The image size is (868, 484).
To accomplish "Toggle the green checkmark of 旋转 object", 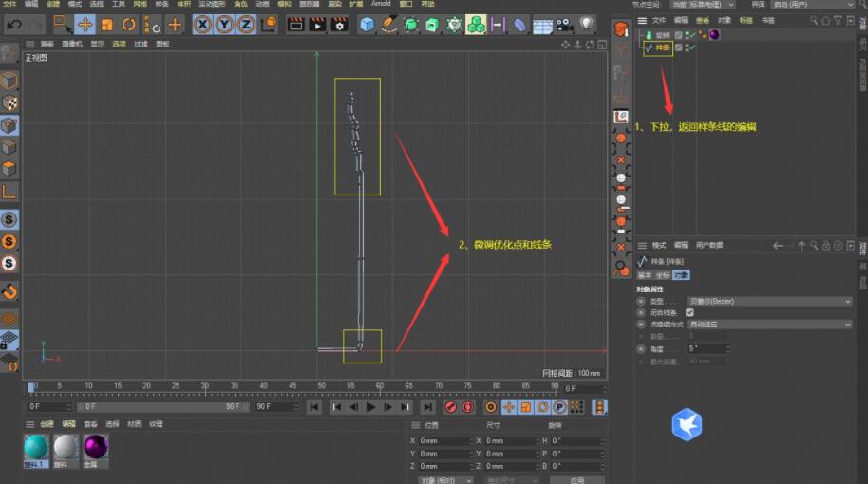I will click(692, 35).
